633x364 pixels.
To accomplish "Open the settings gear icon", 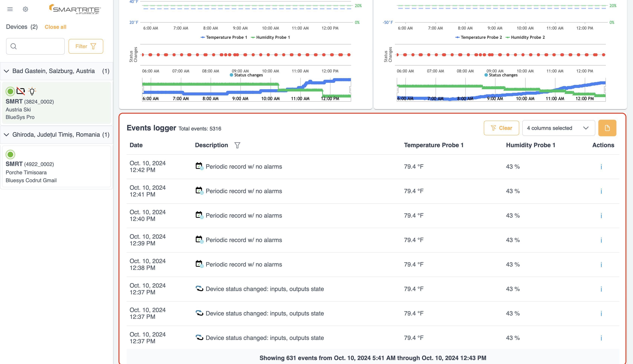I will [x=25, y=9].
